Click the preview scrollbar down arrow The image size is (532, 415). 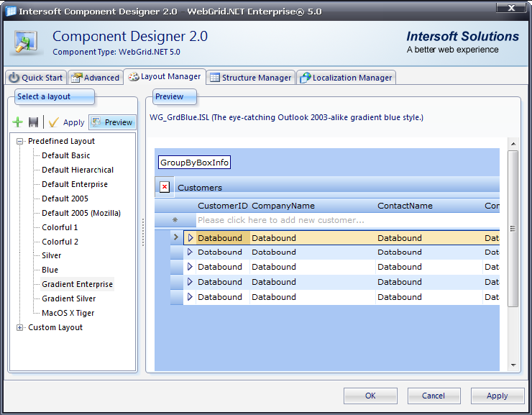click(513, 365)
